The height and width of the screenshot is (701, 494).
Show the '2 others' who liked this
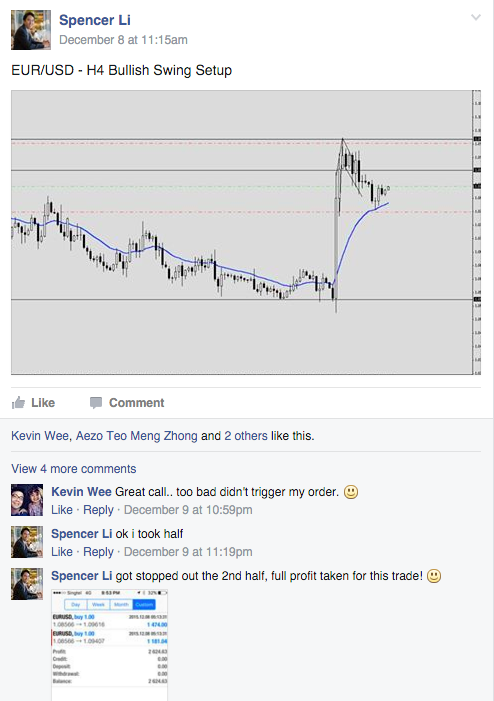click(x=245, y=435)
